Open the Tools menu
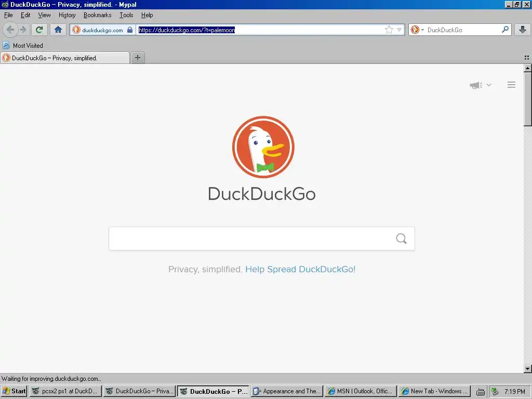The height and width of the screenshot is (399, 532). click(x=126, y=15)
